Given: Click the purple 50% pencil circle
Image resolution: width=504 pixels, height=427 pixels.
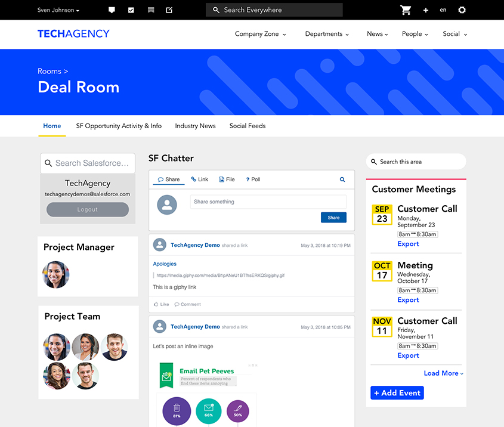Looking at the screenshot, I should coord(238,411).
